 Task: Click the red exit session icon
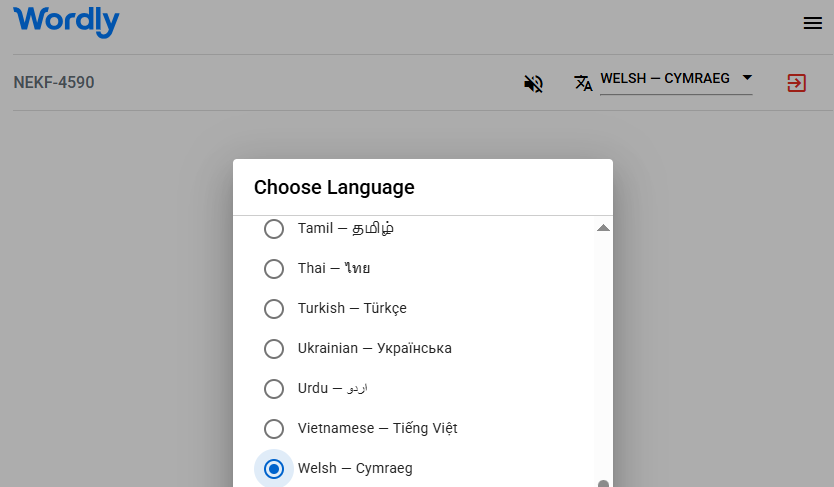(x=796, y=83)
